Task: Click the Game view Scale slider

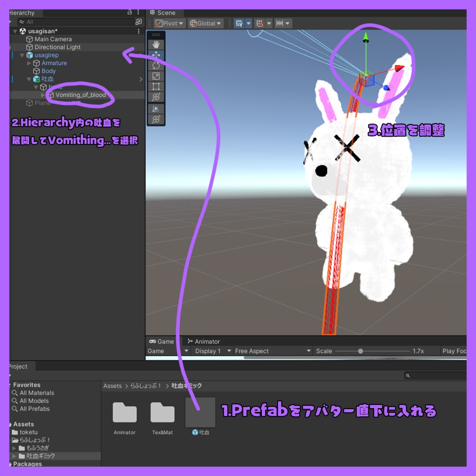Action: coord(361,350)
